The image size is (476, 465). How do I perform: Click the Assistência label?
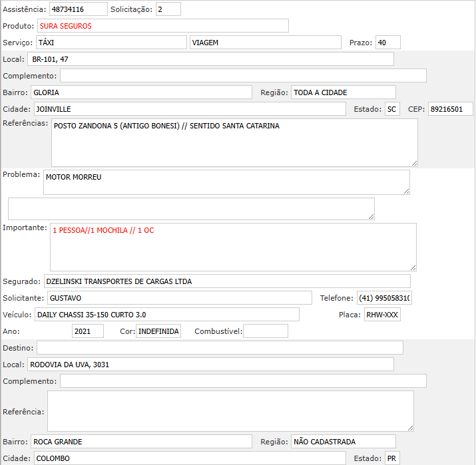click(24, 9)
